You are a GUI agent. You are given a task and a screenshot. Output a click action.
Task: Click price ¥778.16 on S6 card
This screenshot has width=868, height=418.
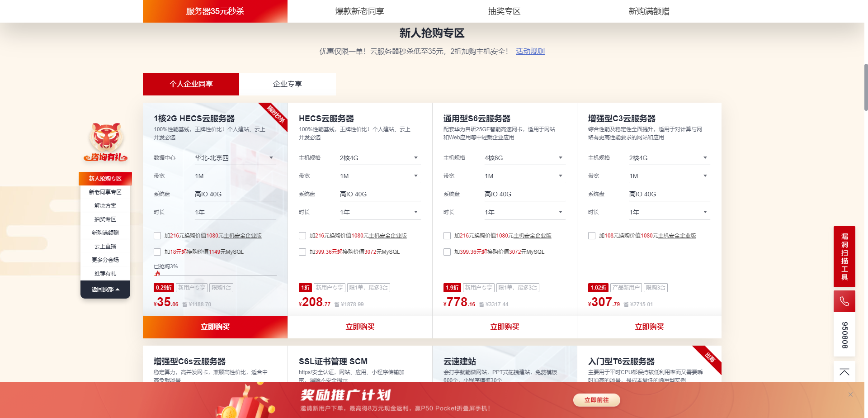(459, 302)
